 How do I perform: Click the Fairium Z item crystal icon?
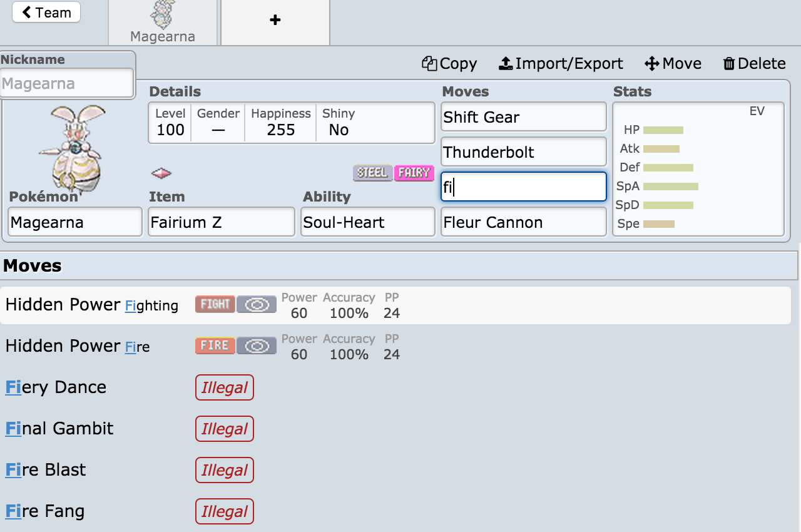pyautogui.click(x=161, y=173)
